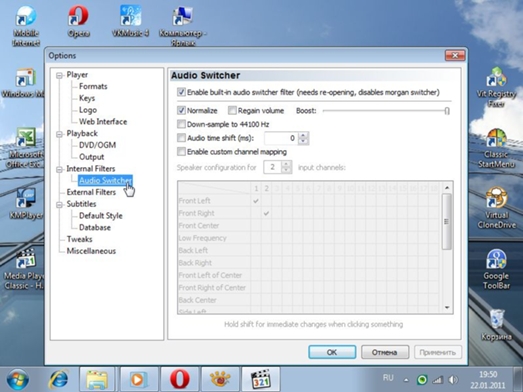The height and width of the screenshot is (392, 523).
Task: Click the Boost slider handle
Action: pos(447,110)
